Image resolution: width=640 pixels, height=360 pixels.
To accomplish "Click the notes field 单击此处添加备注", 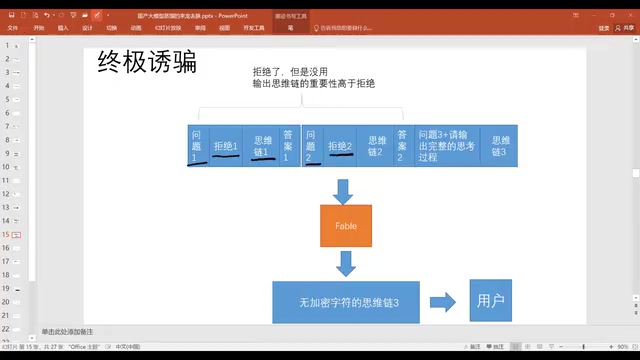I will tap(67, 332).
